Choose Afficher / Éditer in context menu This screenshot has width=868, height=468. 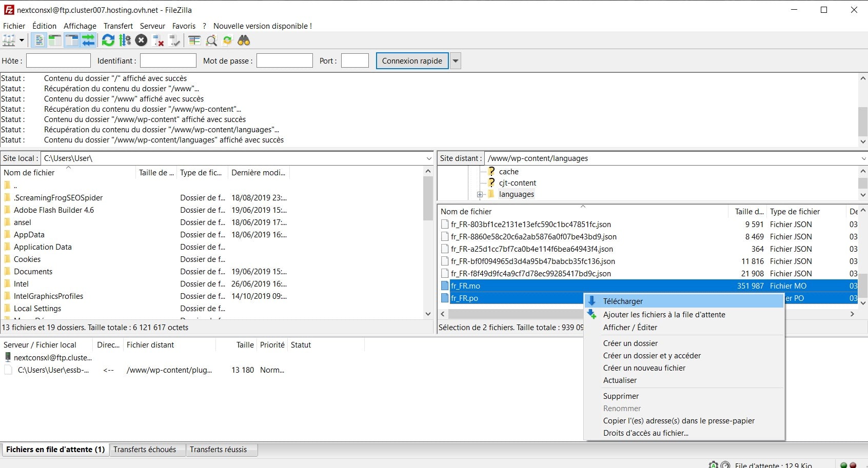pyautogui.click(x=684, y=328)
